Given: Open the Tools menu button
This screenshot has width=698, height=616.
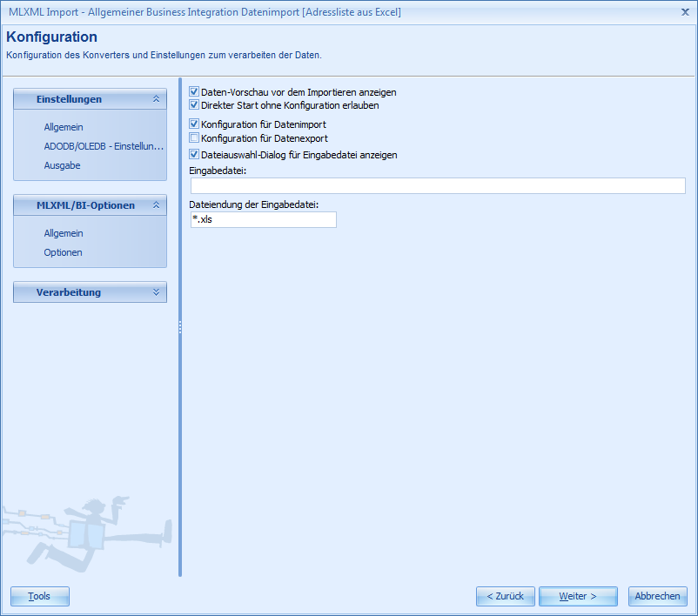Looking at the screenshot, I should tap(39, 596).
